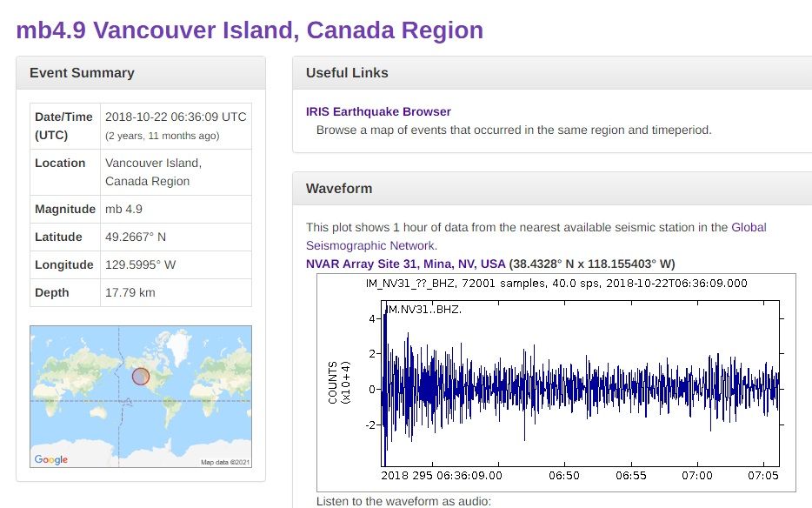Select the Event Summary panel header

point(82,73)
